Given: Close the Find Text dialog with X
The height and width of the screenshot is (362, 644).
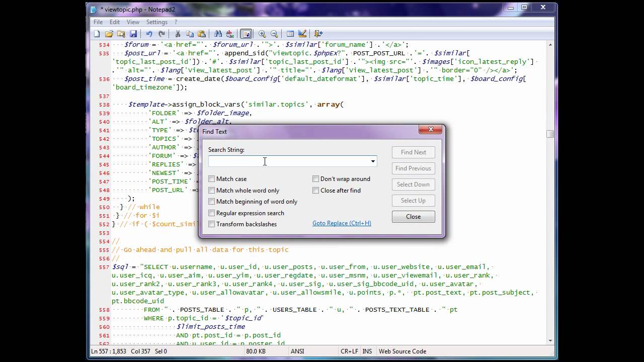Looking at the screenshot, I should click(431, 130).
